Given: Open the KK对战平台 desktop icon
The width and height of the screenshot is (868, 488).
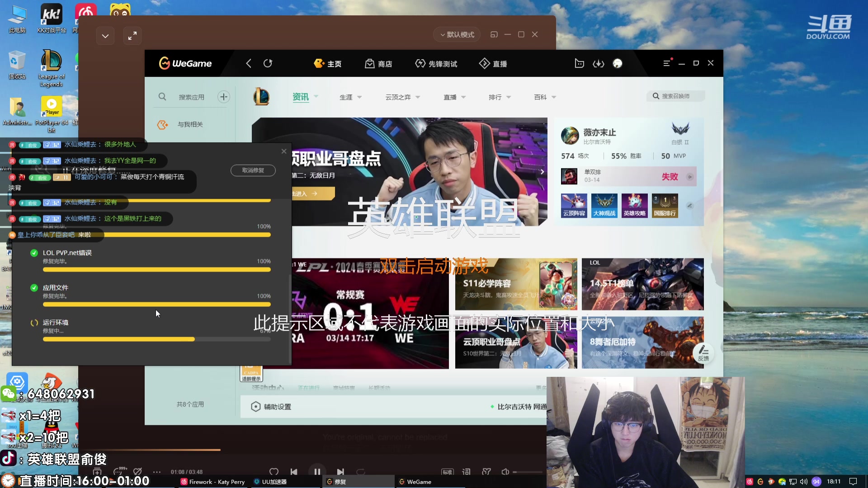Looking at the screenshot, I should (x=51, y=19).
